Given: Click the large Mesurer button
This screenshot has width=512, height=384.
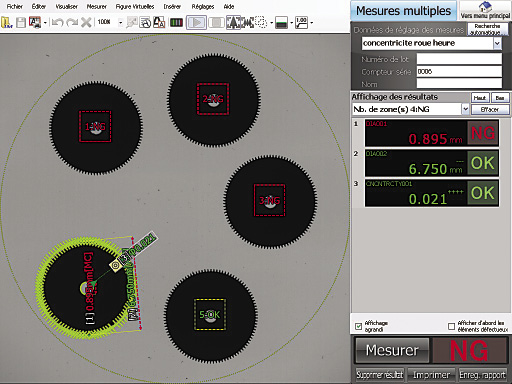Looking at the screenshot, I should (x=392, y=350).
